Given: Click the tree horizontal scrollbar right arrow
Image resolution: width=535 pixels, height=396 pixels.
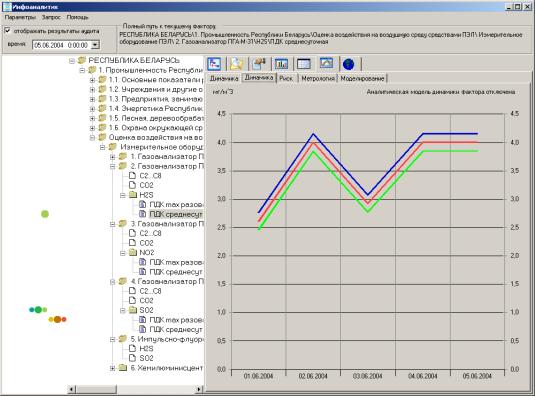Looking at the screenshot, I should [x=199, y=389].
